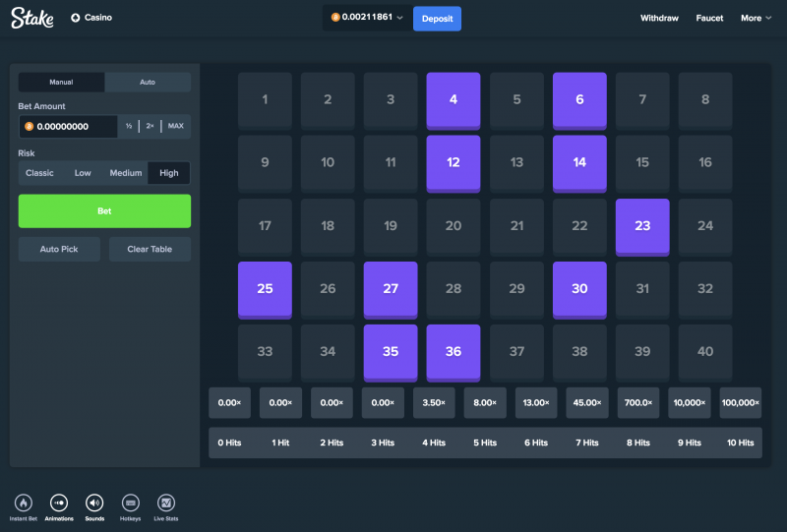Screen dimensions: 787x532
Task: Pick keno tile 29
Action: tap(517, 289)
